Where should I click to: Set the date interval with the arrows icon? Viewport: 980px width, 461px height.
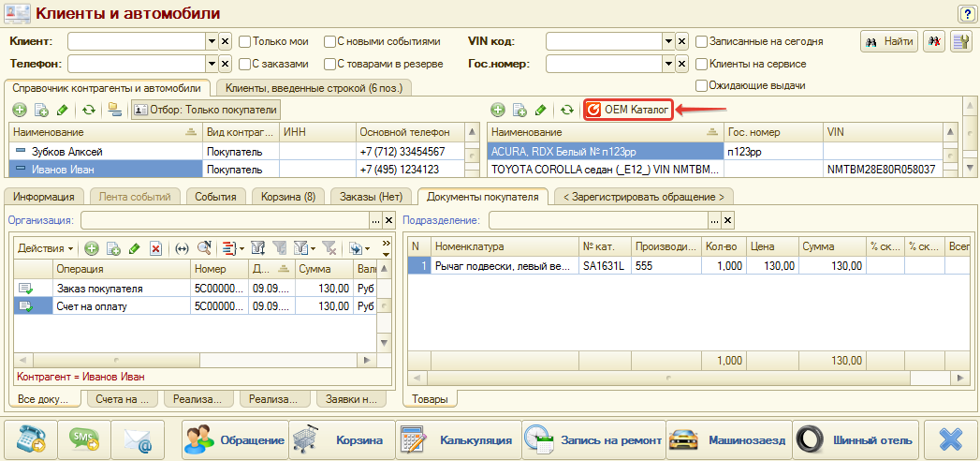tap(182, 248)
